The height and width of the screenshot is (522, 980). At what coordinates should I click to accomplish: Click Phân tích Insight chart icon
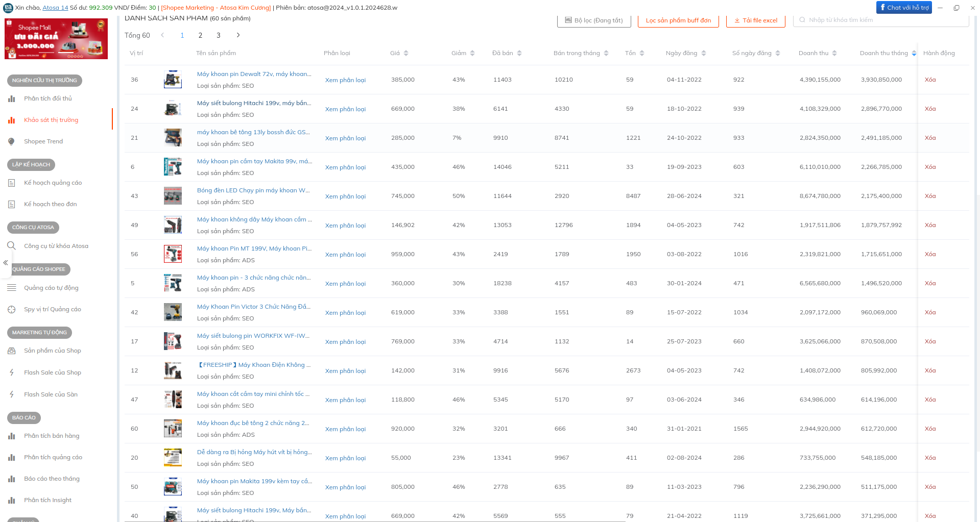click(x=11, y=500)
